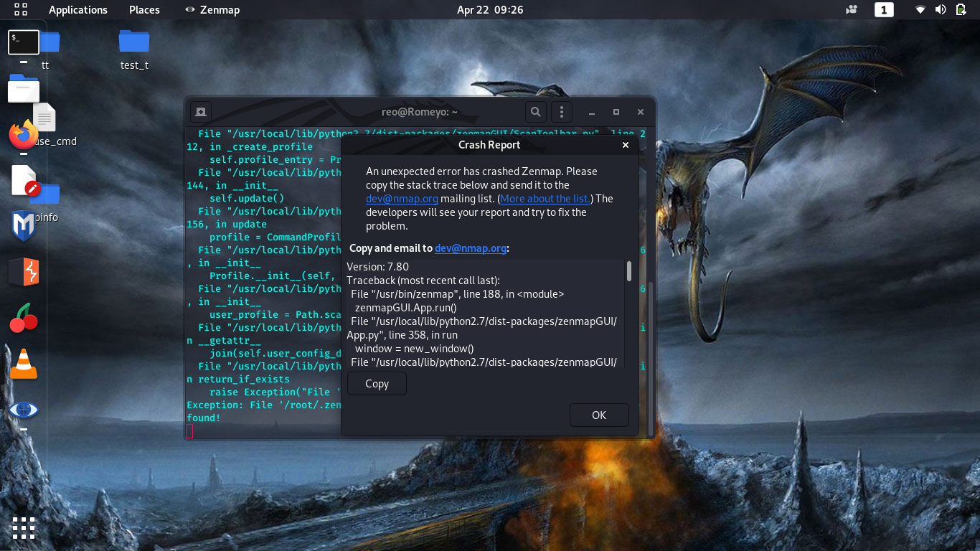Open the Applications menu
This screenshot has width=980, height=551.
[78, 9]
